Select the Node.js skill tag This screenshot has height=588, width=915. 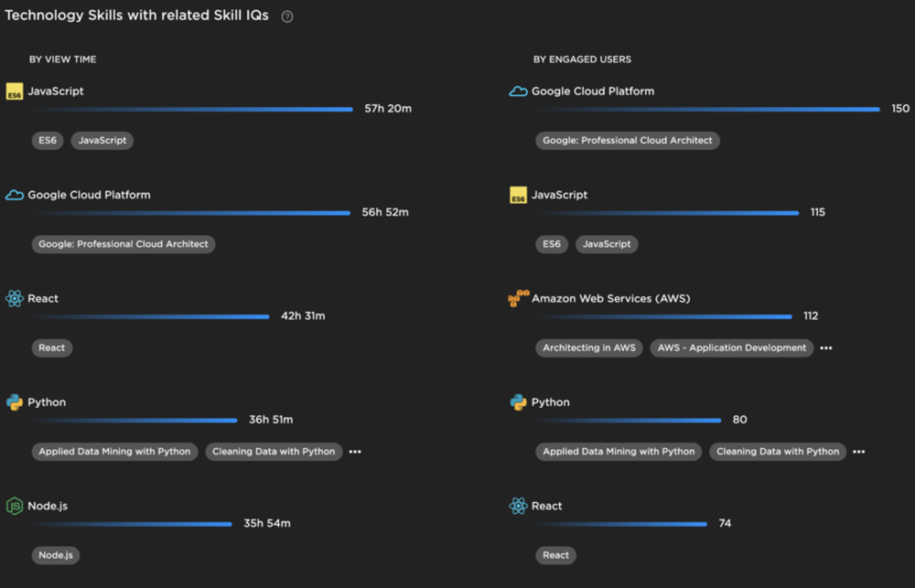point(56,555)
